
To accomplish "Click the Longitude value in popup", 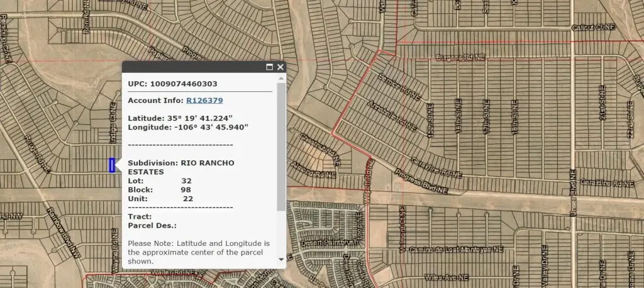I will click(x=209, y=127).
